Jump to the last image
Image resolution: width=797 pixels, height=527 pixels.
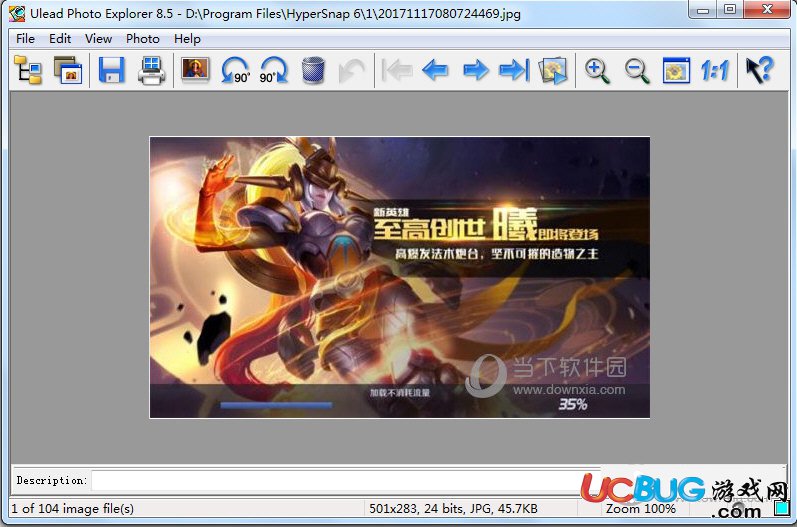(x=514, y=70)
